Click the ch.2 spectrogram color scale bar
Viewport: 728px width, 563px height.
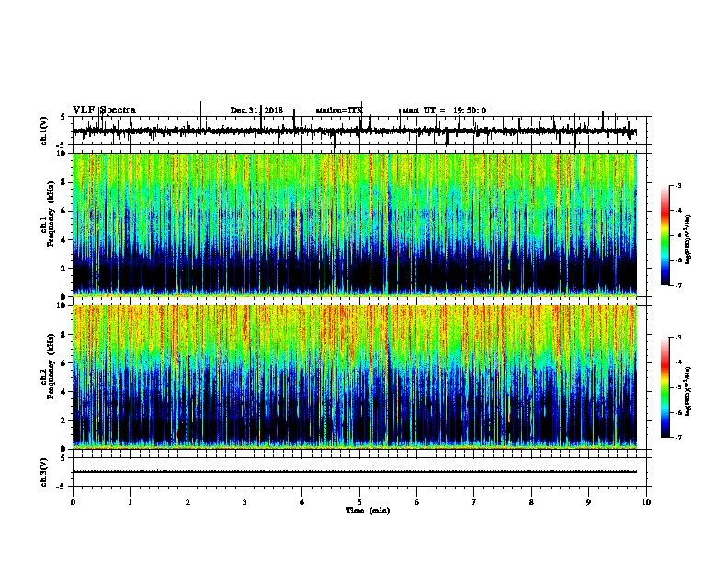[x=665, y=387]
